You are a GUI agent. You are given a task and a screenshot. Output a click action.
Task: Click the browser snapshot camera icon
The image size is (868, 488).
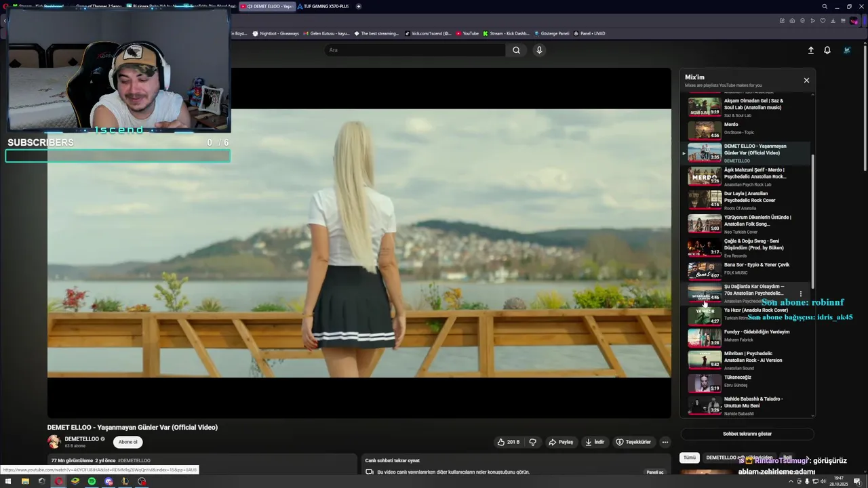[x=792, y=20]
